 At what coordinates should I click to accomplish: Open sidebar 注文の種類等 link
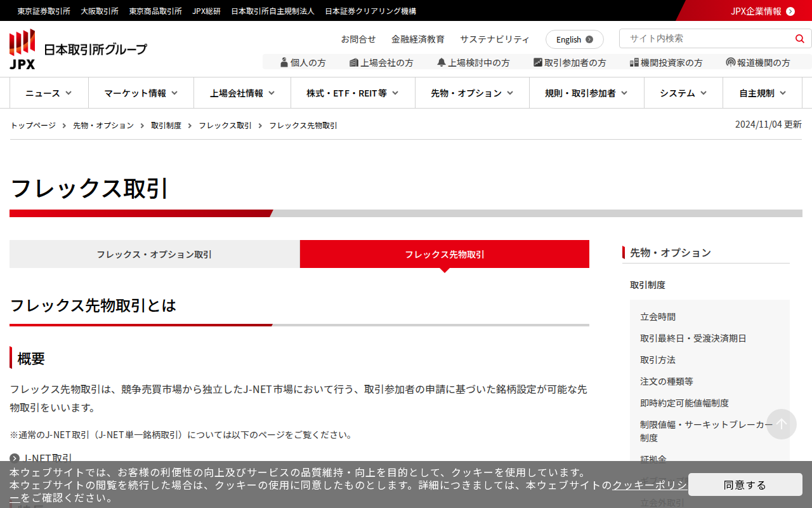tap(667, 381)
